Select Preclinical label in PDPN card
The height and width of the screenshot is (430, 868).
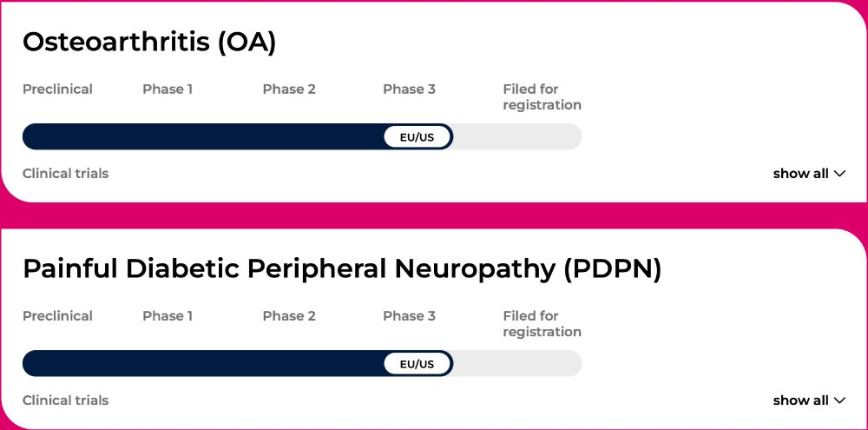pyautogui.click(x=57, y=316)
